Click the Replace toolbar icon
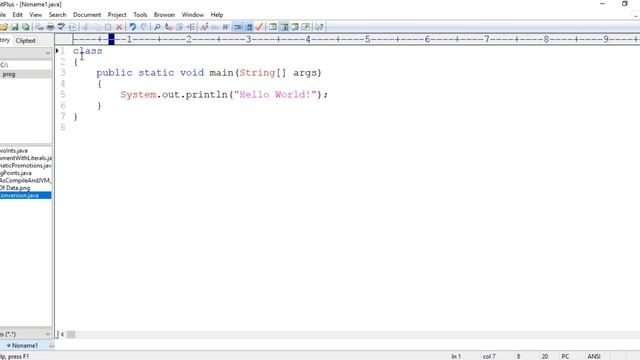640x360 pixels. click(168, 27)
